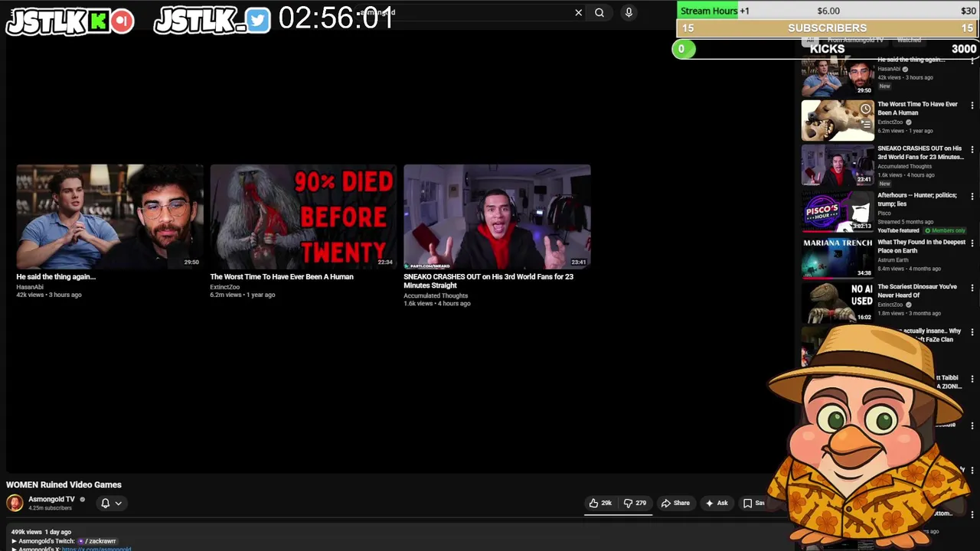Click '499k views 1 day ago' in description

[41, 532]
